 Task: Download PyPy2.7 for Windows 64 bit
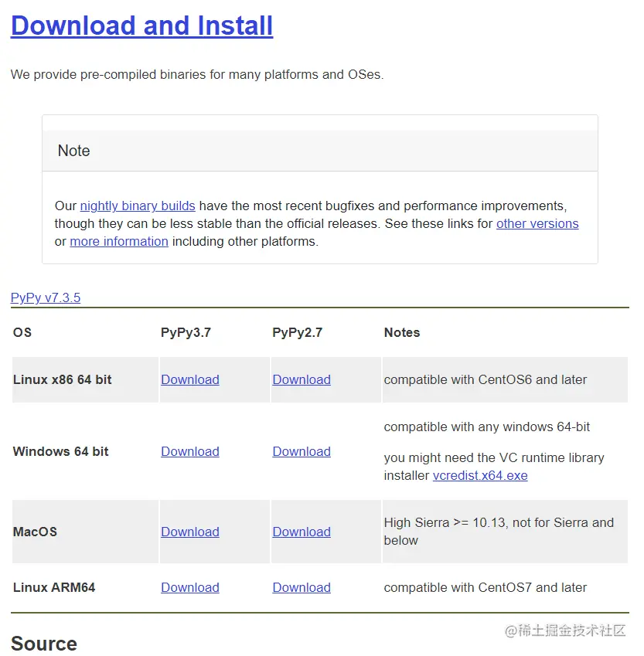[x=302, y=451]
